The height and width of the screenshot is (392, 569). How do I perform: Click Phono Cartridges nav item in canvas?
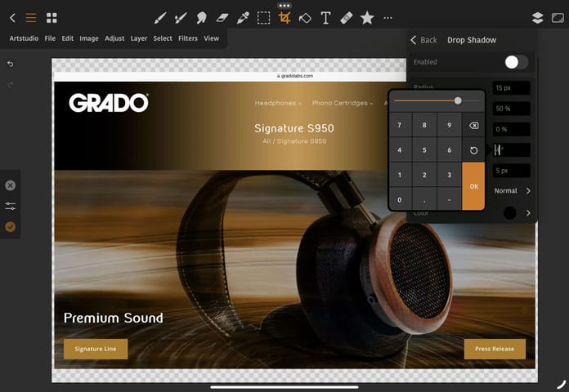point(343,103)
